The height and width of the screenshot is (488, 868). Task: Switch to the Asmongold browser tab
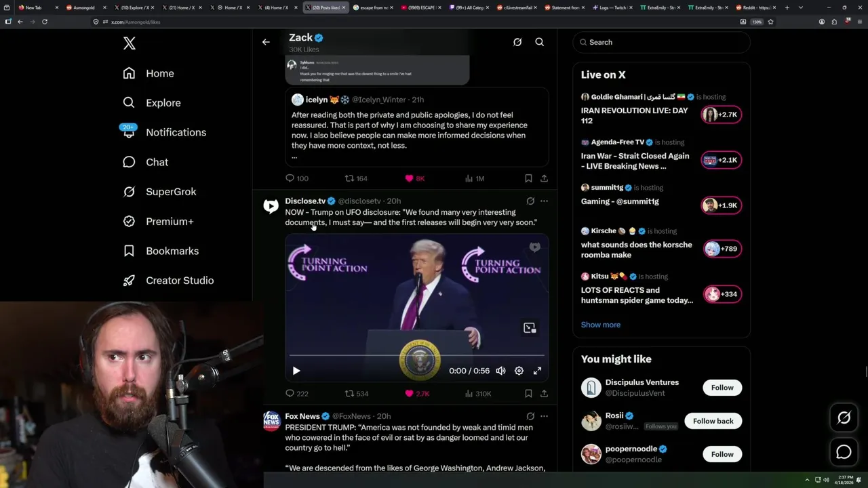tap(85, 7)
